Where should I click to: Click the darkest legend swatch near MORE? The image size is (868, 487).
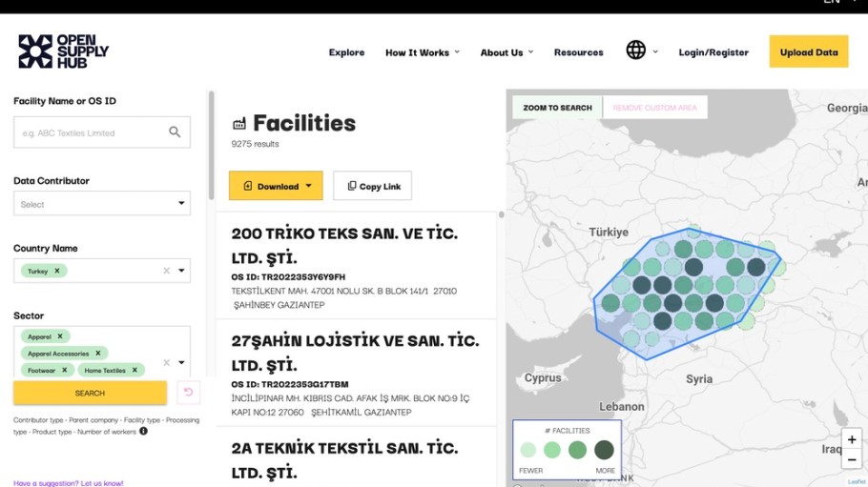click(x=604, y=450)
